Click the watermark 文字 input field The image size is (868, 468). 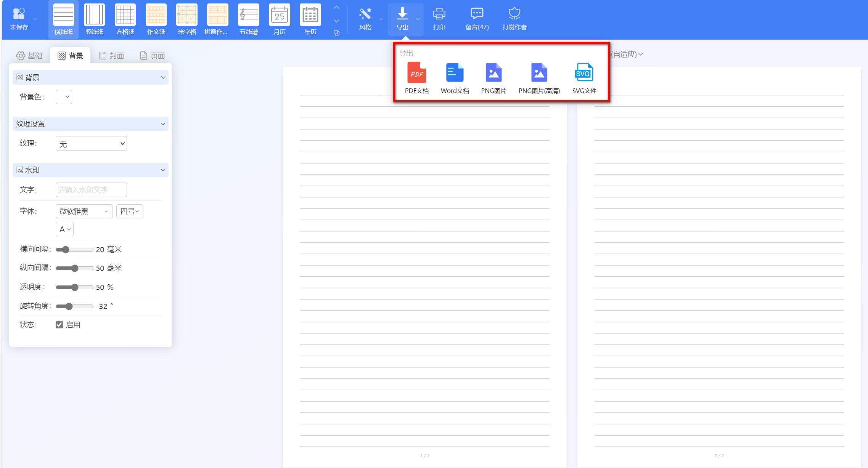(91, 190)
